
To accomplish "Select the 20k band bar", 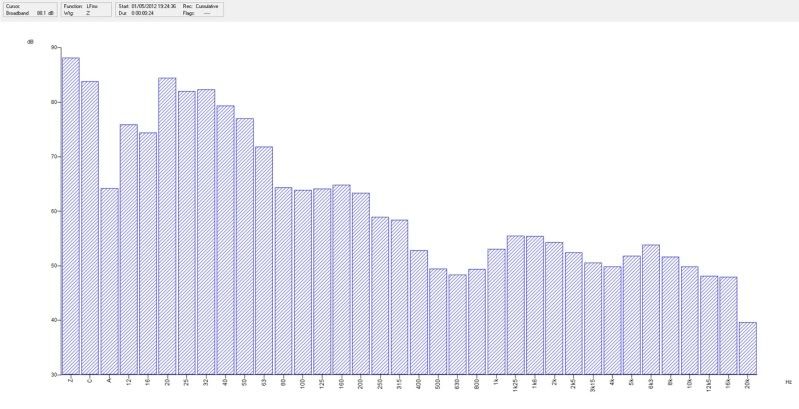I will click(x=748, y=348).
